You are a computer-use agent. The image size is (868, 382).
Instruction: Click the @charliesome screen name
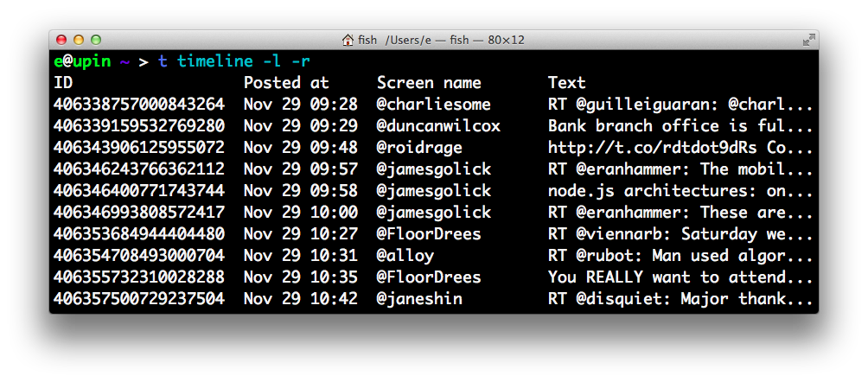pos(433,105)
